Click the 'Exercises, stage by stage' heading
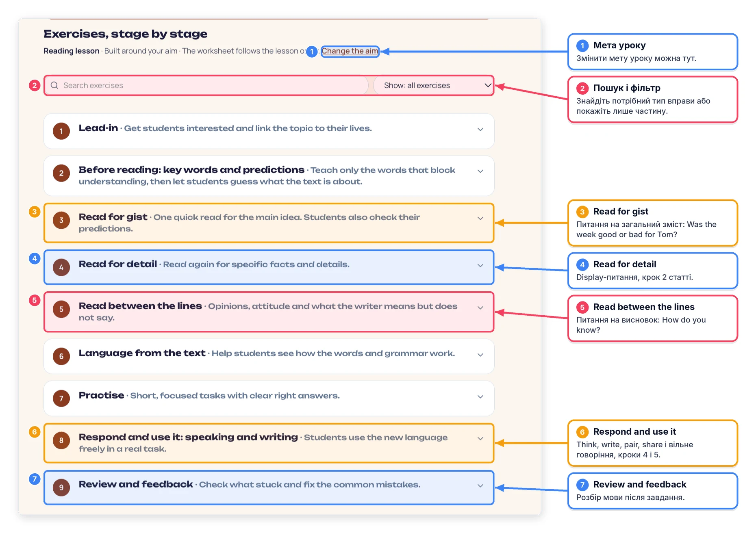This screenshot has width=756, height=533. click(x=126, y=34)
